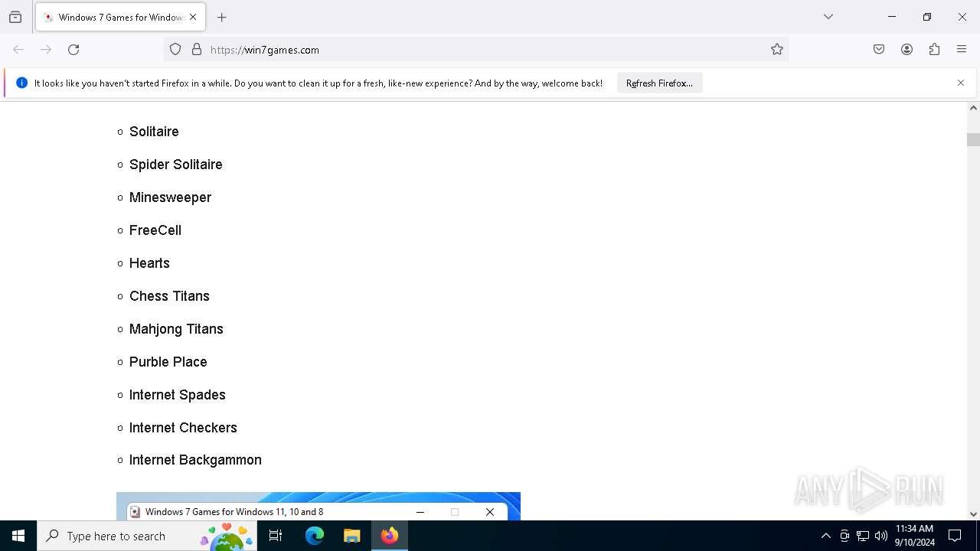Screen dimensions: 980x551
Task: Click page scrollbar up arrow
Action: [973, 108]
